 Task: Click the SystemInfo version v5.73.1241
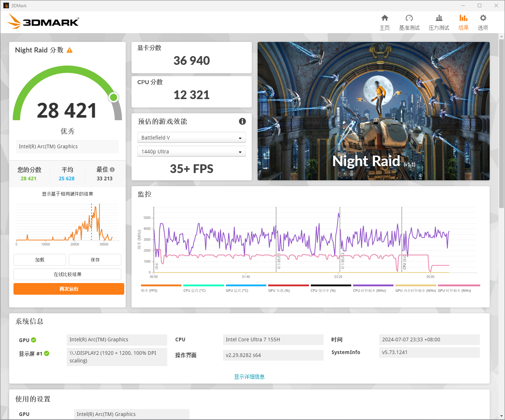(430, 352)
